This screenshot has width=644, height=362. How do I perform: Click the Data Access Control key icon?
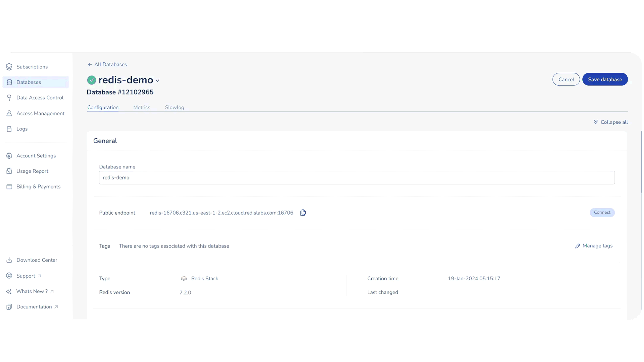[x=9, y=98]
